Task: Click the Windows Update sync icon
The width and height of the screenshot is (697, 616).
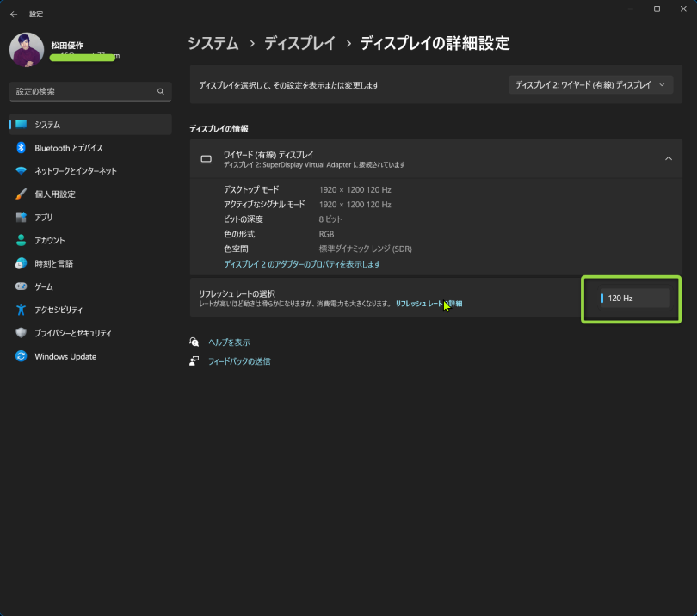Action: [21, 356]
